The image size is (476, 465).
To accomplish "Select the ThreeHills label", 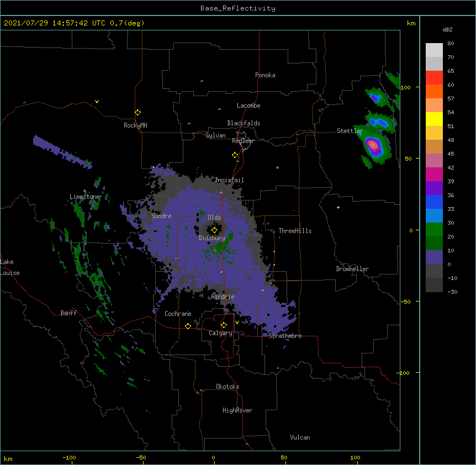I will [x=295, y=231].
